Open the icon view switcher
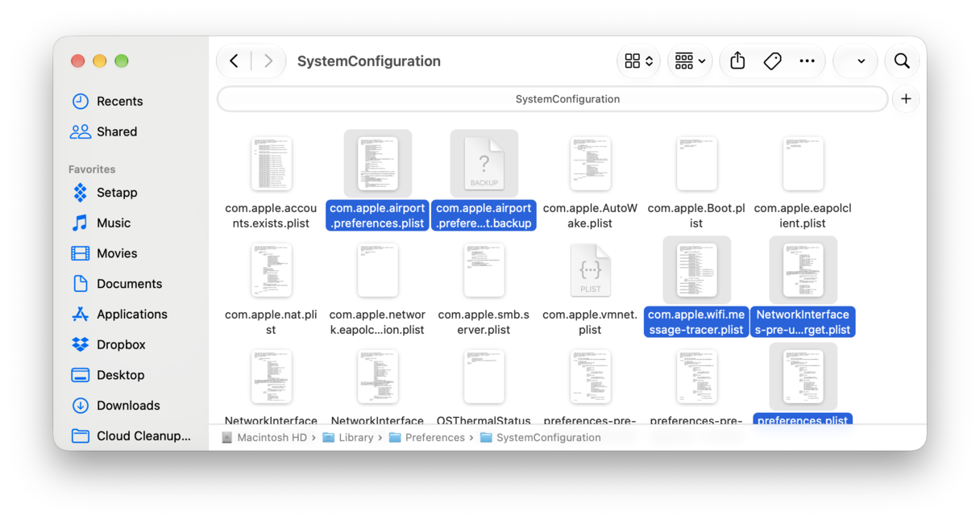 pyautogui.click(x=638, y=61)
